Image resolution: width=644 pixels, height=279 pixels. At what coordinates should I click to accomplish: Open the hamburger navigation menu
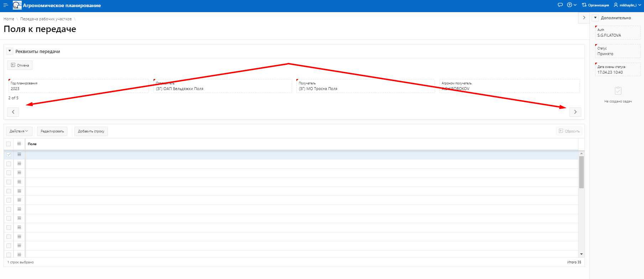pos(6,5)
